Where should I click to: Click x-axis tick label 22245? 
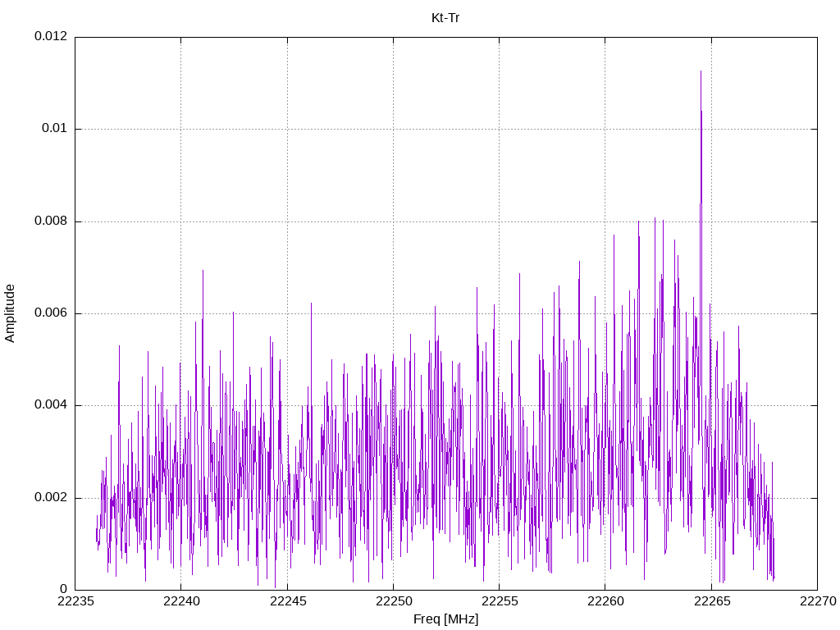point(288,601)
